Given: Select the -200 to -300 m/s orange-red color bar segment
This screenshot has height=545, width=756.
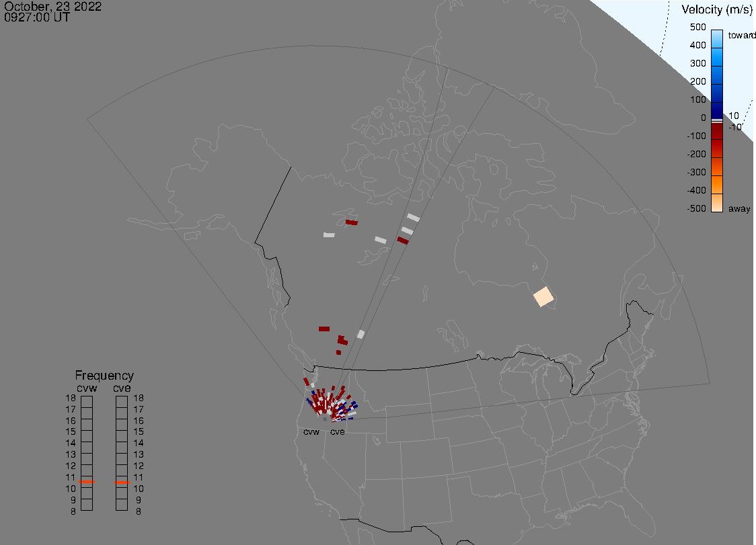Looking at the screenshot, I should (717, 167).
